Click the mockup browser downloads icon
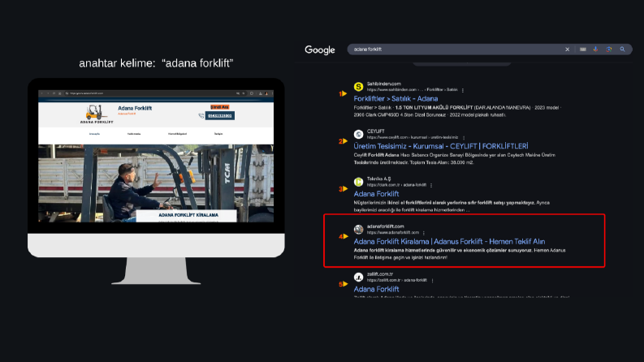Screen dimensions: 644x362 [x=261, y=93]
